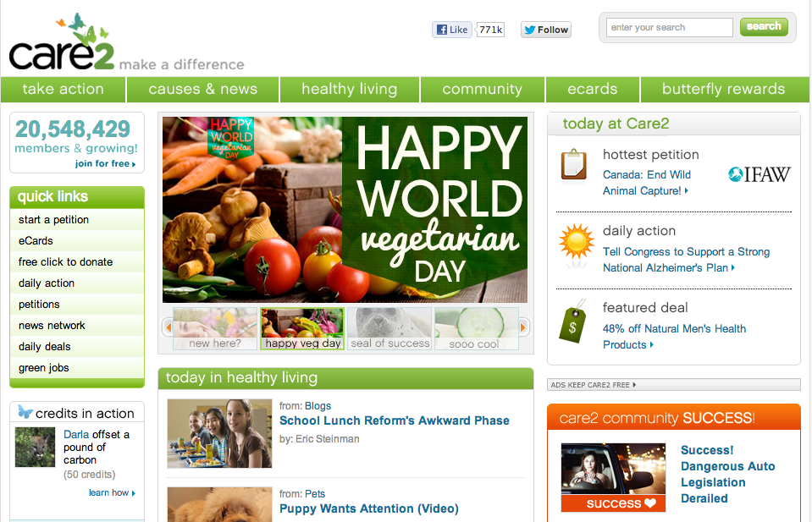Click the Facebook Like button

(452, 30)
